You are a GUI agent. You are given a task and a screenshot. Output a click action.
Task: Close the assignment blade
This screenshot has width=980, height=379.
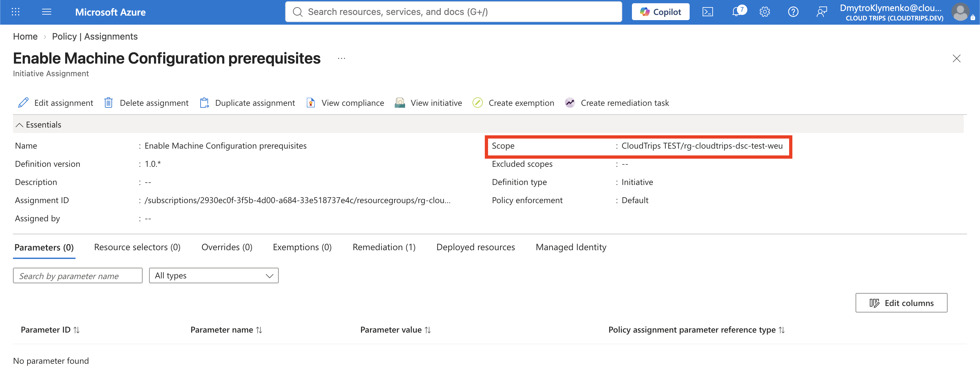click(x=956, y=59)
